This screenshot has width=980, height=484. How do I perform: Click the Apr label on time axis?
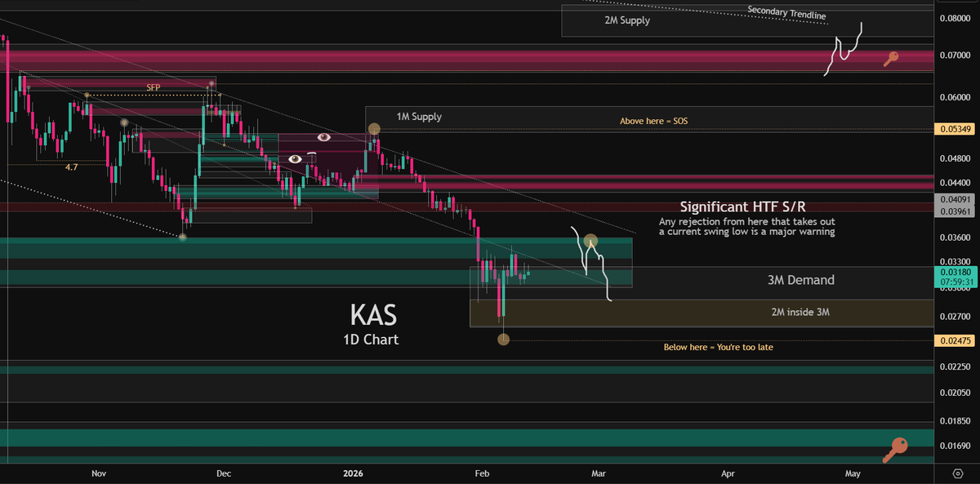click(x=728, y=473)
